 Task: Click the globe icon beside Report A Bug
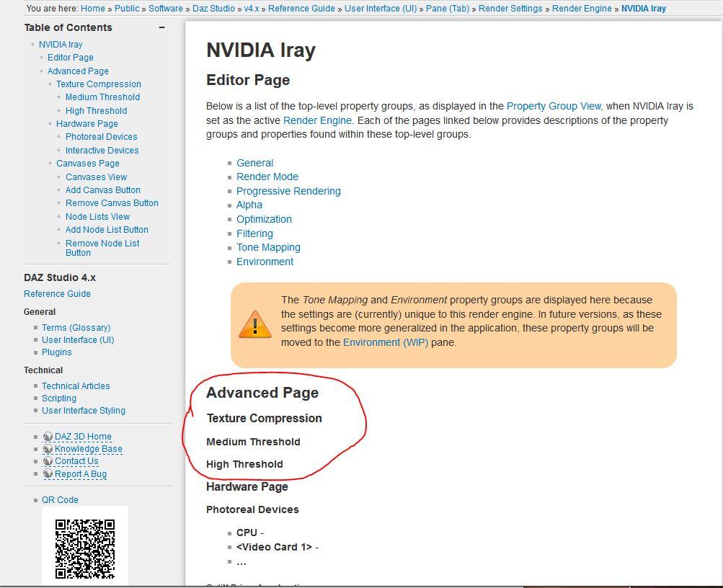[48, 473]
